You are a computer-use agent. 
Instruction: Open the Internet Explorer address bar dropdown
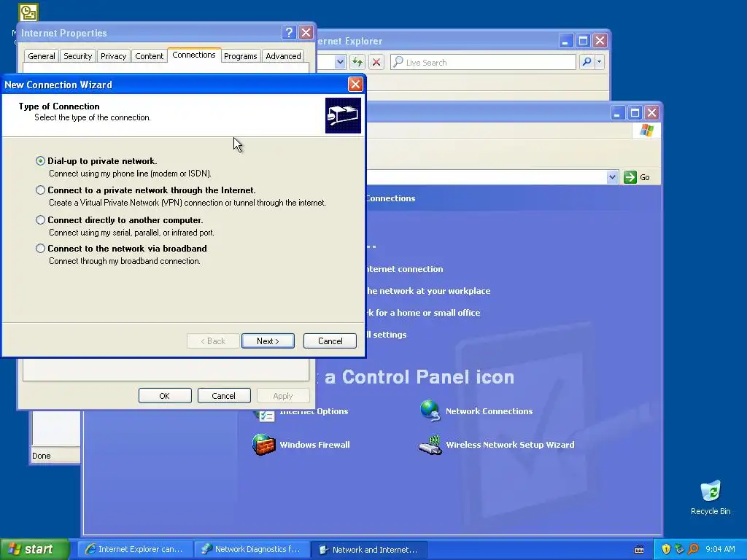coord(340,62)
